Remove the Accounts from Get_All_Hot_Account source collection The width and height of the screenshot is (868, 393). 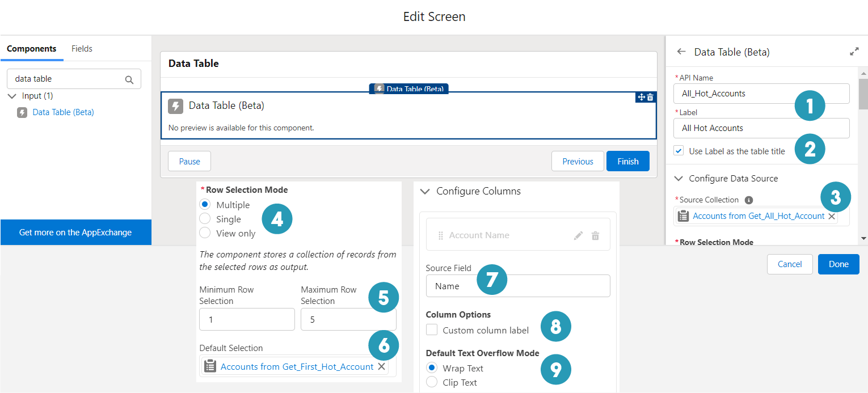[832, 216]
